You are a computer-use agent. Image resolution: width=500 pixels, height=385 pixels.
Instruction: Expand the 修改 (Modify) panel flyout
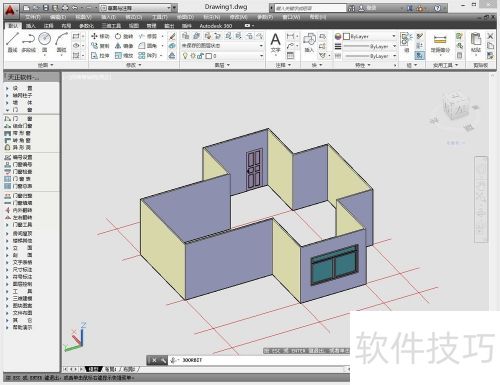pos(134,65)
